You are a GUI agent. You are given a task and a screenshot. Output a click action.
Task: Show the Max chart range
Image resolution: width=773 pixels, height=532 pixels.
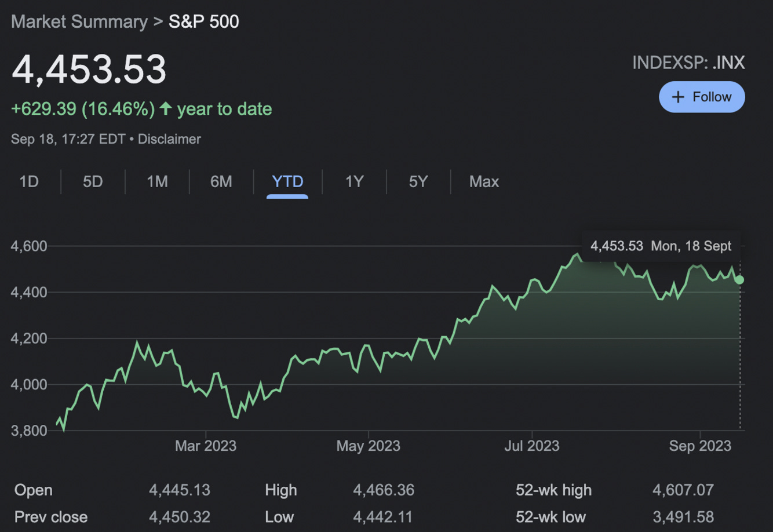coord(484,181)
